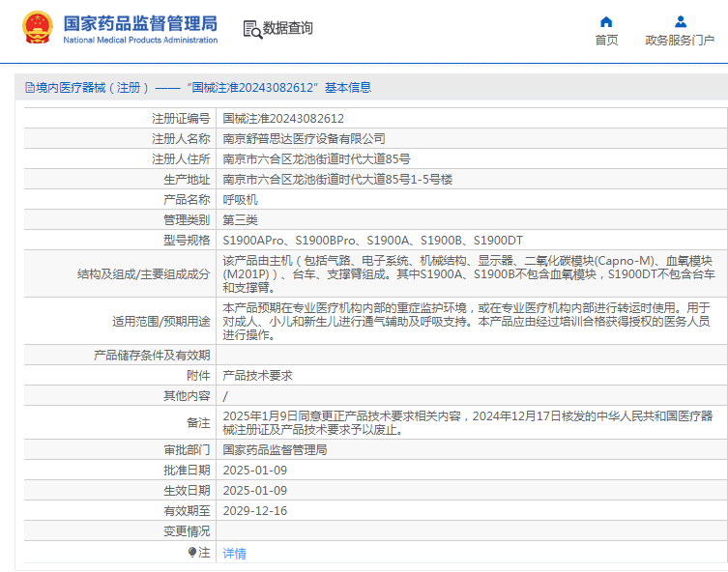The width and height of the screenshot is (728, 572).
Task: Click the model list starting with S1900APro
Action: [372, 241]
